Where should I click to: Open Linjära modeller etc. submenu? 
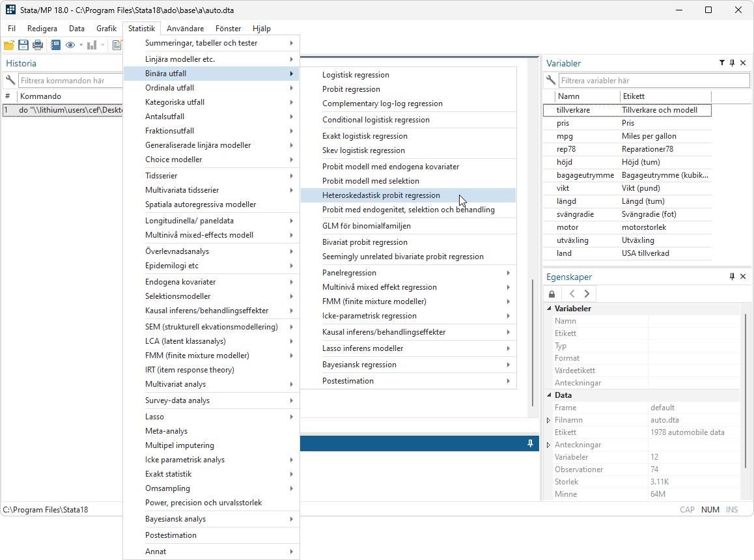pyautogui.click(x=211, y=59)
